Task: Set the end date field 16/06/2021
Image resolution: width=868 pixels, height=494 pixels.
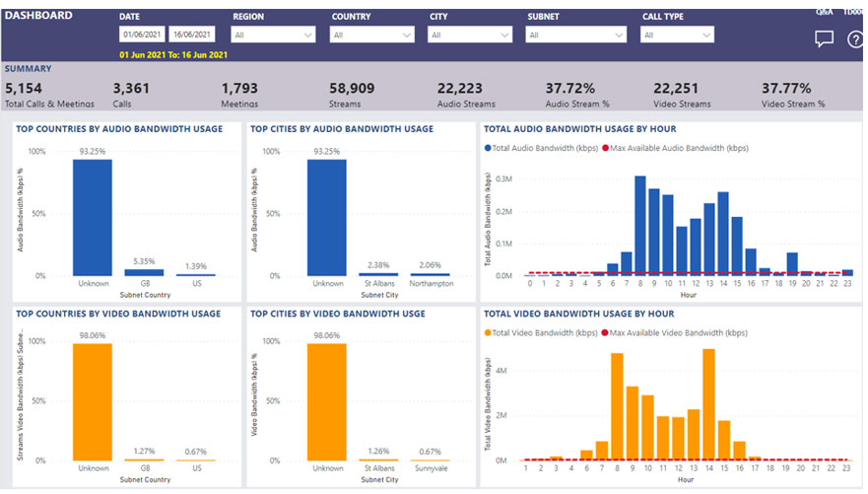Action: coord(191,35)
